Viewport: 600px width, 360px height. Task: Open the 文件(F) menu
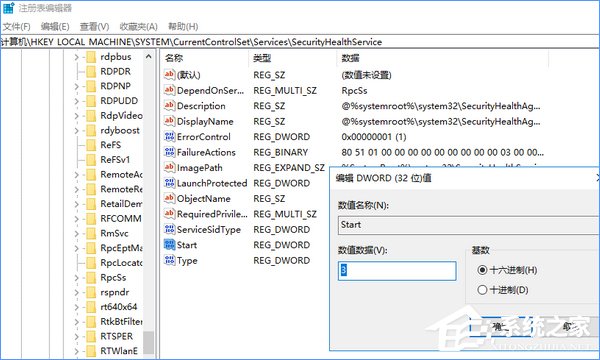16,26
